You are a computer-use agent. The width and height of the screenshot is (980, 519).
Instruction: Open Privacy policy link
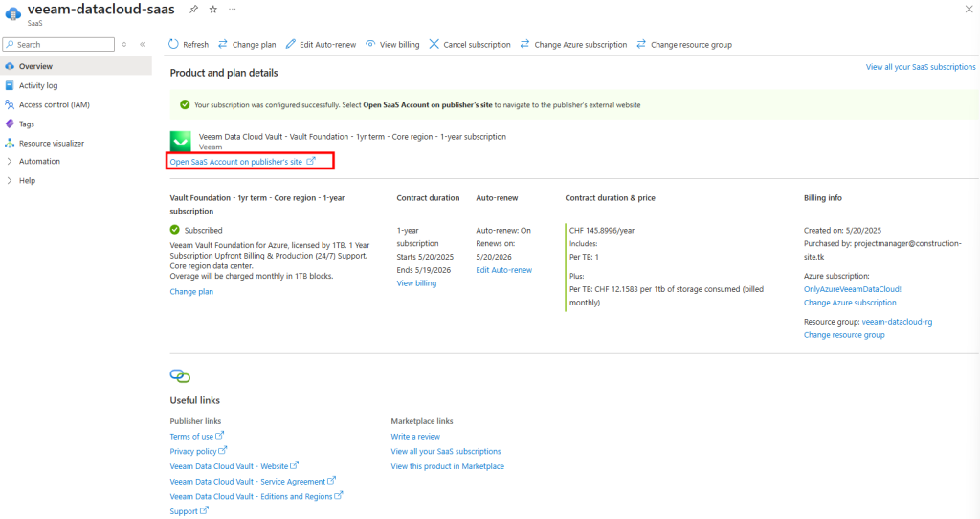coord(198,451)
